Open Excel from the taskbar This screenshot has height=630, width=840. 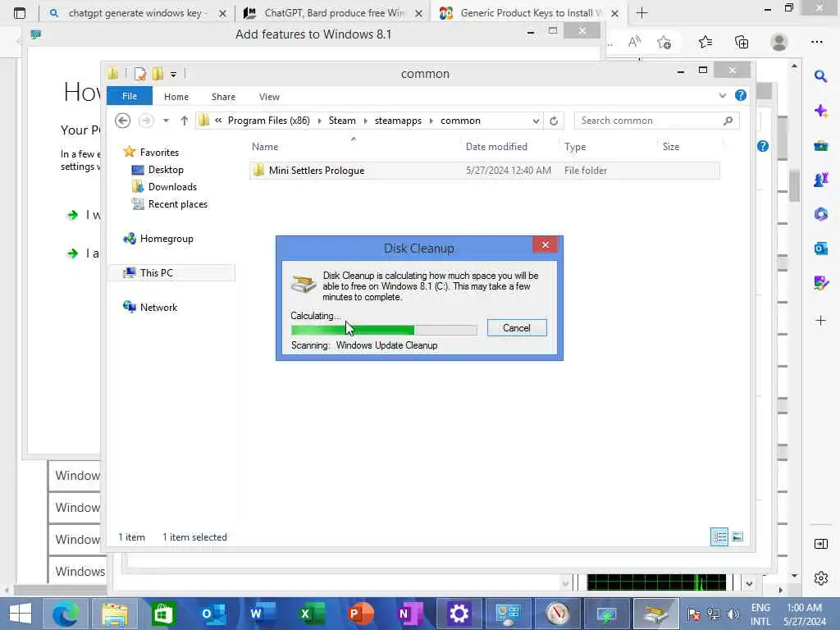click(312, 614)
